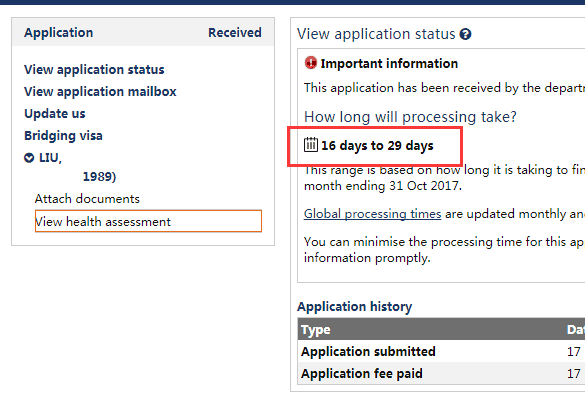
Task: Open Bridging visa menu item
Action: 63,136
